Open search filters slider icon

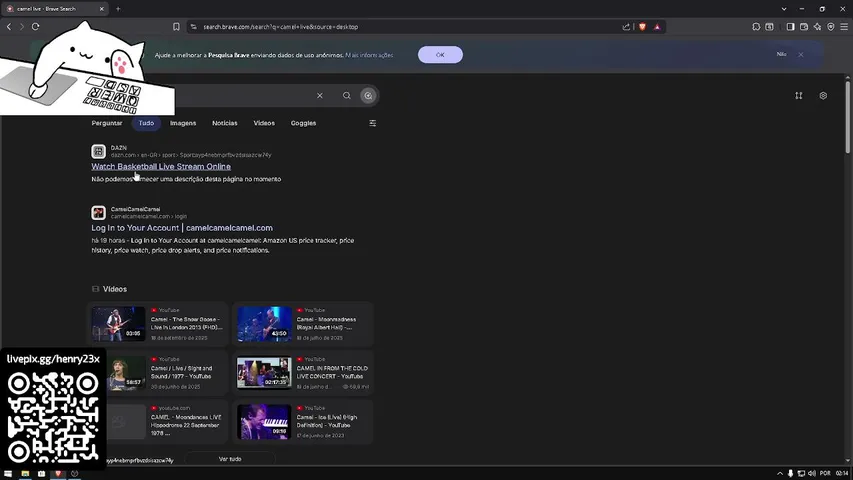[373, 124]
